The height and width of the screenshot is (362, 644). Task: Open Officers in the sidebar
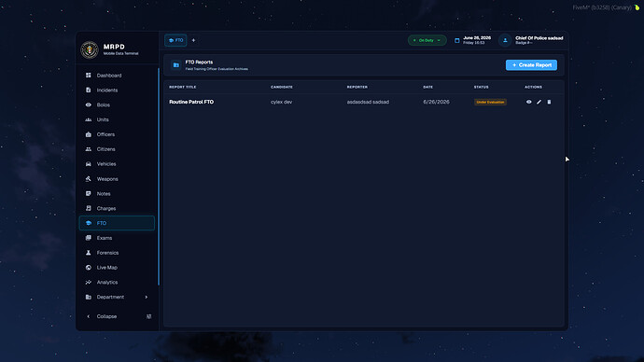[x=117, y=134]
